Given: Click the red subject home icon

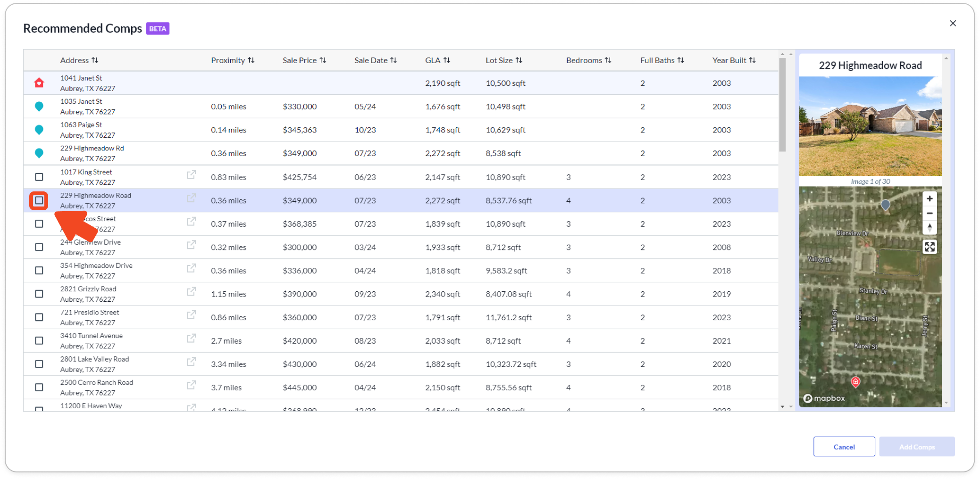Looking at the screenshot, I should [39, 83].
